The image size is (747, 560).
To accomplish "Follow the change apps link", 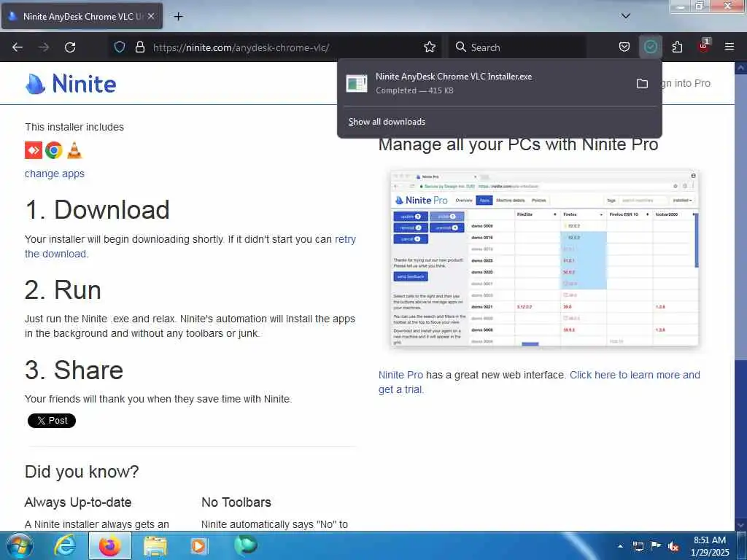I will point(54,174).
